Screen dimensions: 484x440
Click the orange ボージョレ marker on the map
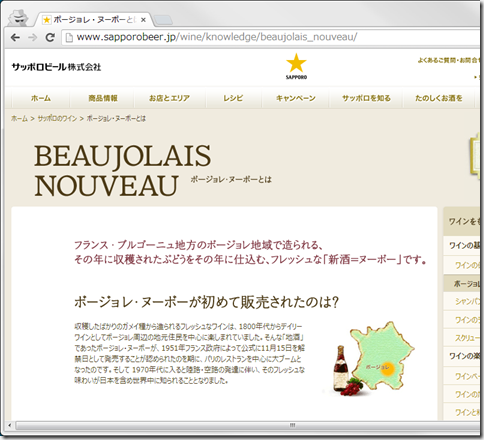(x=388, y=369)
